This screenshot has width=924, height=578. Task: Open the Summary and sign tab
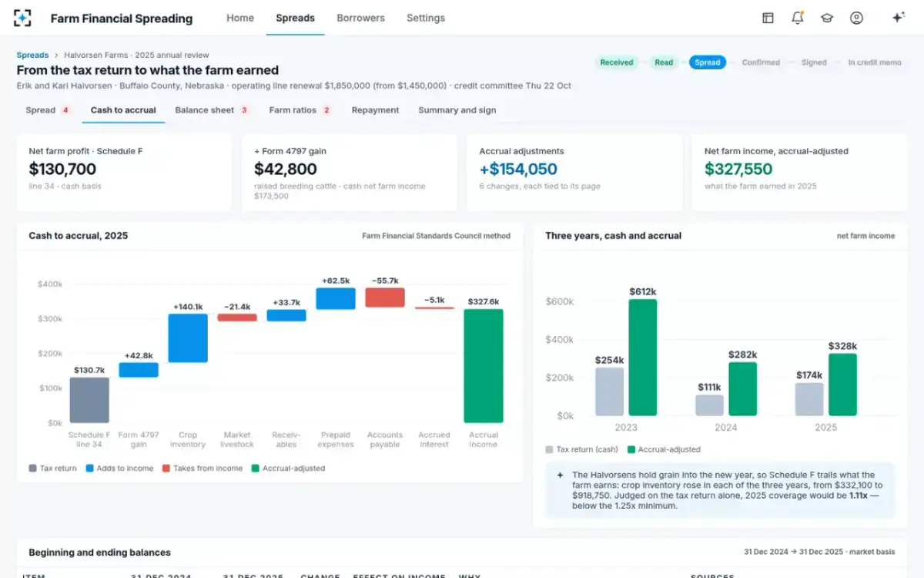point(457,110)
